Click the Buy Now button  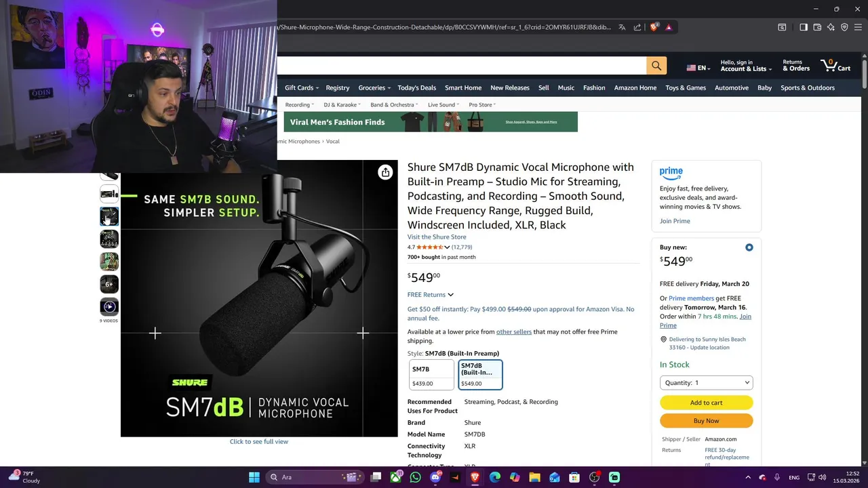(x=706, y=421)
